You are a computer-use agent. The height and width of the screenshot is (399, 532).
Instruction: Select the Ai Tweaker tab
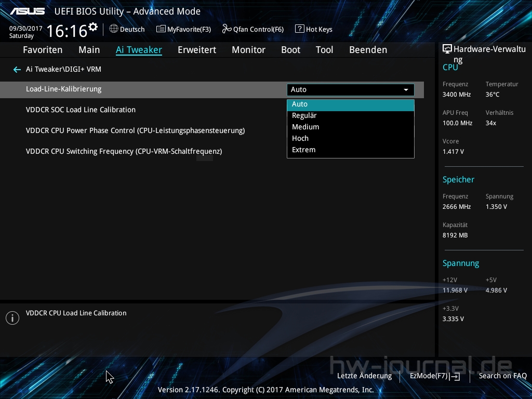tap(139, 50)
